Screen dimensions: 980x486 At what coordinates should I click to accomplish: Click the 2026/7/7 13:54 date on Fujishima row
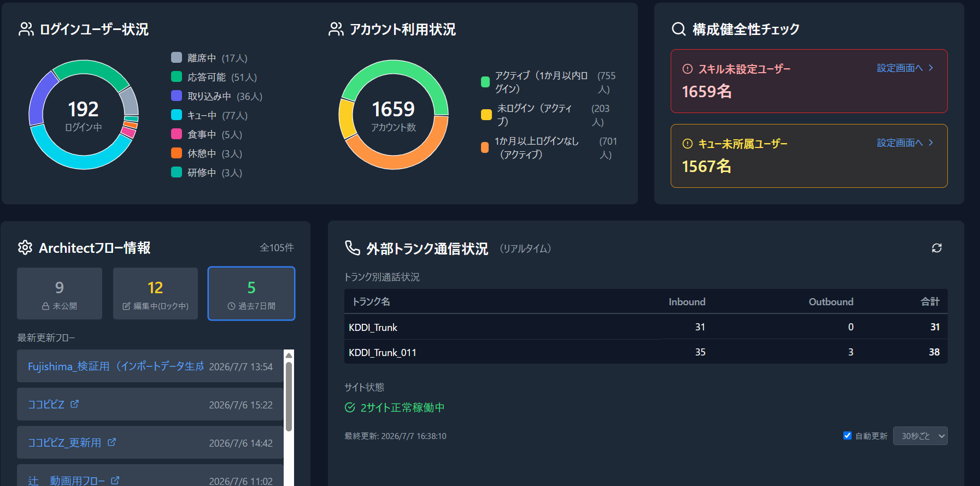[x=240, y=366]
